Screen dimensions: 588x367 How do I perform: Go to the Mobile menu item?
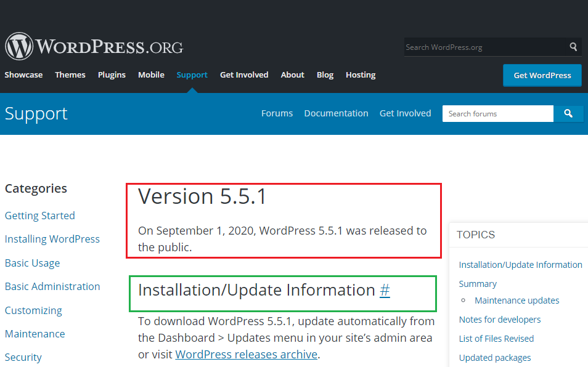[x=151, y=75]
